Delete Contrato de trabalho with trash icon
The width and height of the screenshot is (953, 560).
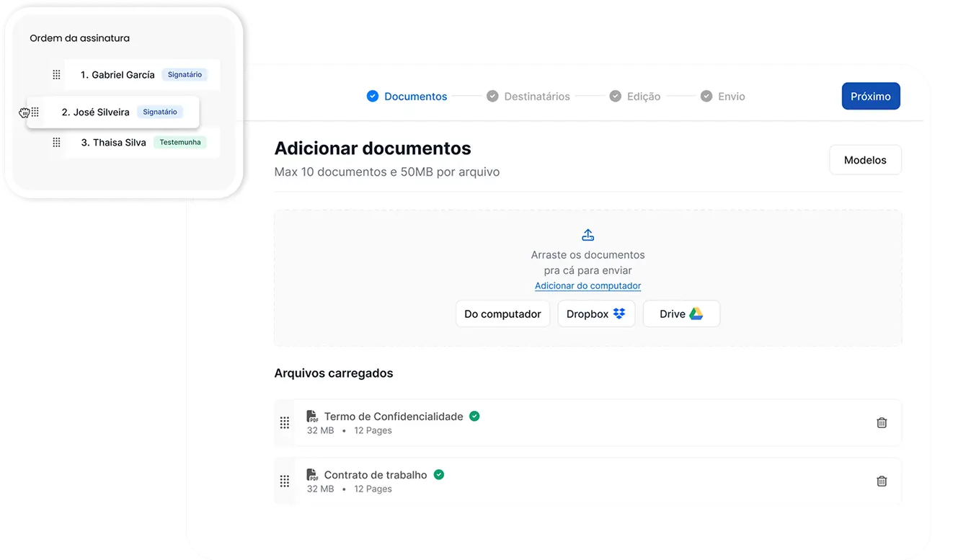coord(882,481)
